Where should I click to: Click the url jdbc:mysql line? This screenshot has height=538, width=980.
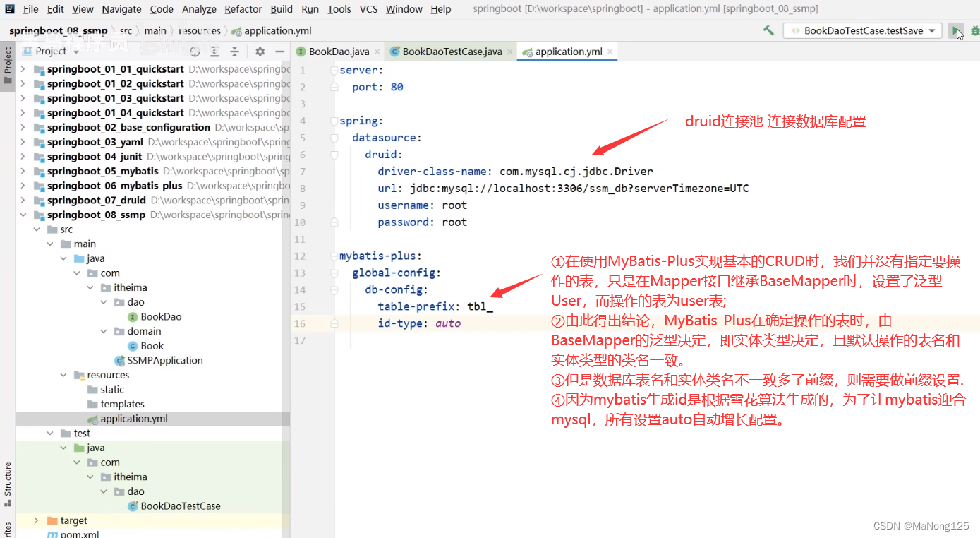[x=563, y=189]
